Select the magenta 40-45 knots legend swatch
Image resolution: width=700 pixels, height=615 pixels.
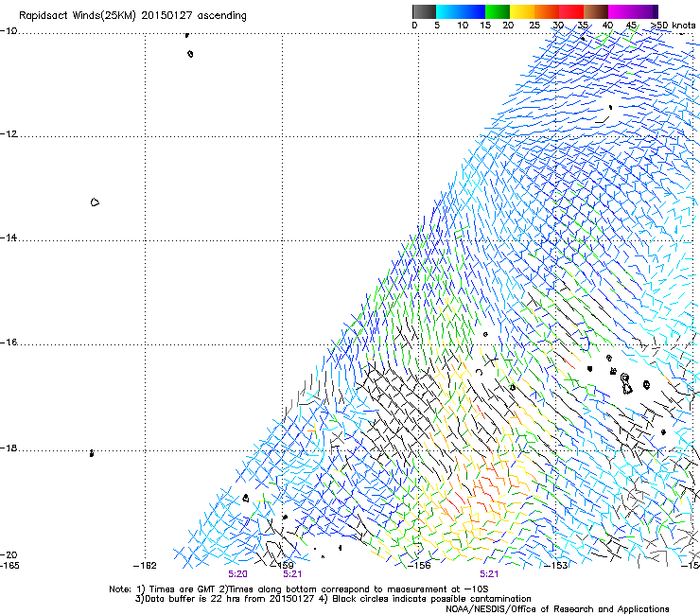(x=621, y=11)
